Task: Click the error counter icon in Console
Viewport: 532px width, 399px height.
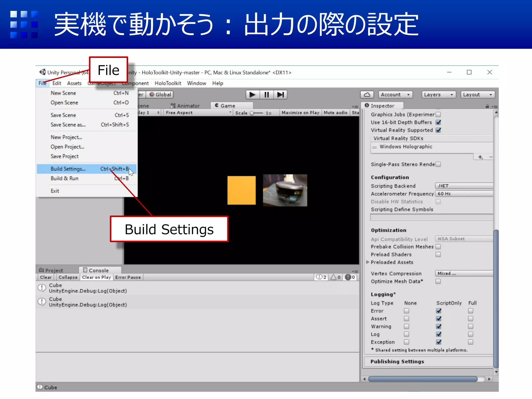Action: (350, 277)
